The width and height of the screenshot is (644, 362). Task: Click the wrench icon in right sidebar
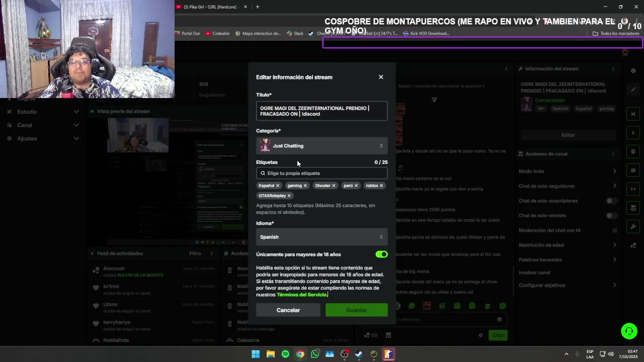[633, 227]
